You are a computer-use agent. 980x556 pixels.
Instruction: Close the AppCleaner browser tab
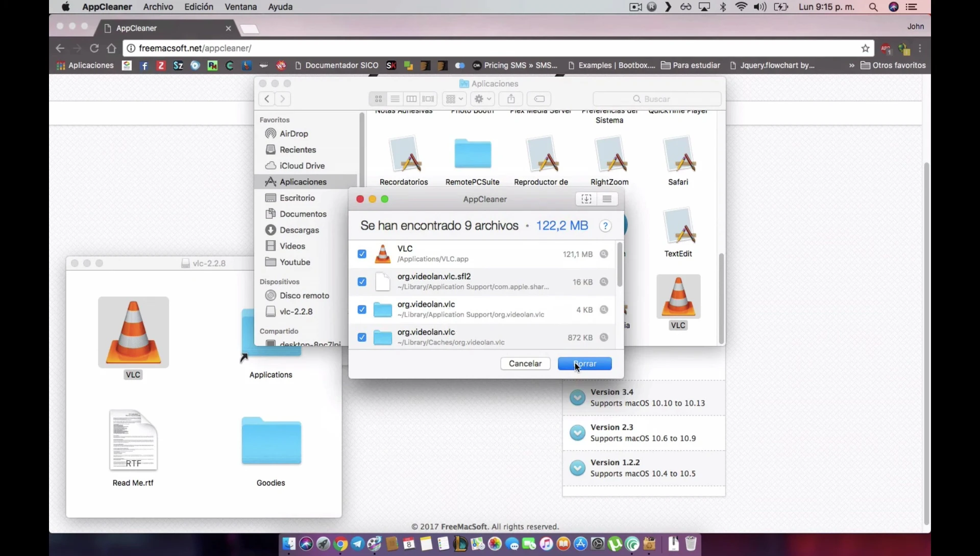pyautogui.click(x=228, y=29)
